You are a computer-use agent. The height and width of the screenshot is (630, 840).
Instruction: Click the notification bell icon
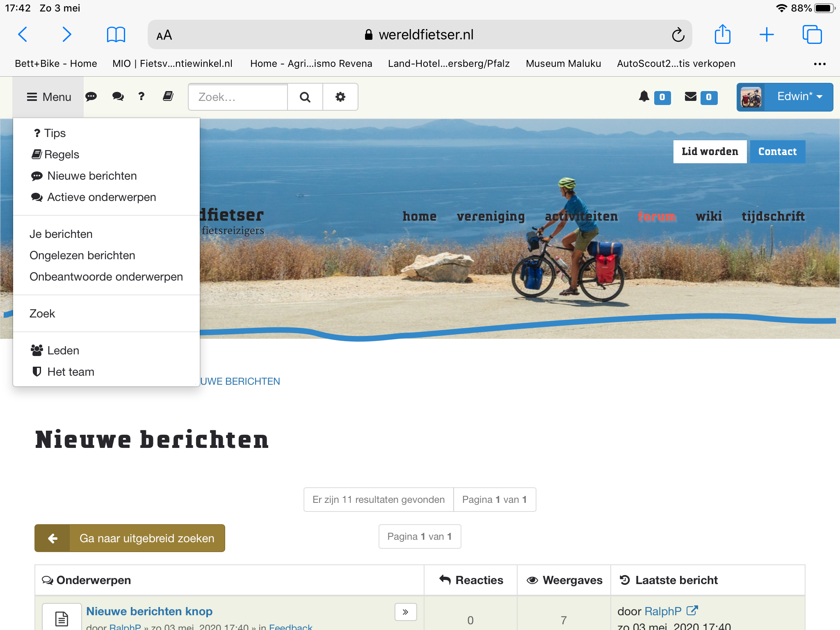click(x=644, y=97)
